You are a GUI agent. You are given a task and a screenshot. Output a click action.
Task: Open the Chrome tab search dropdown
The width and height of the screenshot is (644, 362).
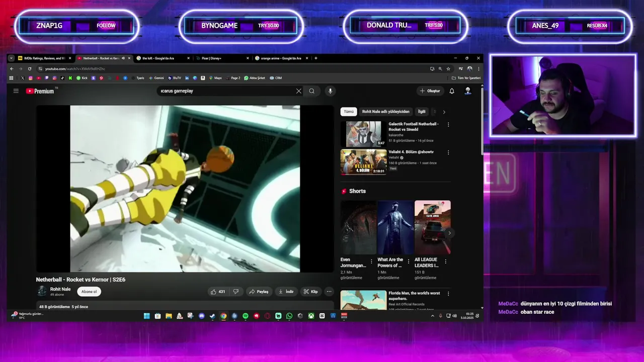tap(11, 58)
